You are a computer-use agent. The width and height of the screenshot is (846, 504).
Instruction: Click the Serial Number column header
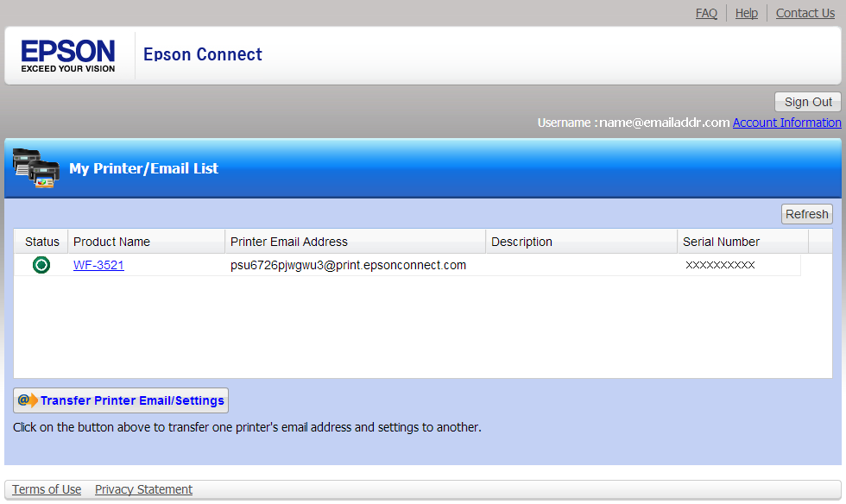721,242
